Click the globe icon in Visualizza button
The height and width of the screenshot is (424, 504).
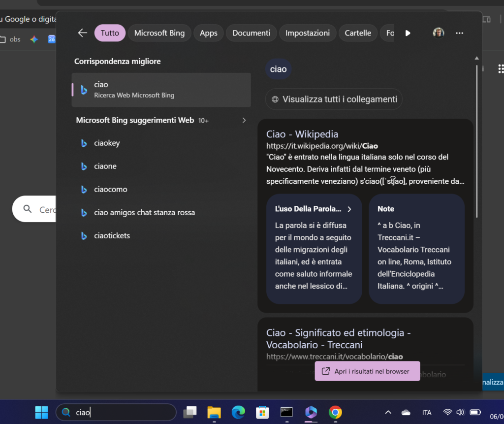pyautogui.click(x=275, y=99)
